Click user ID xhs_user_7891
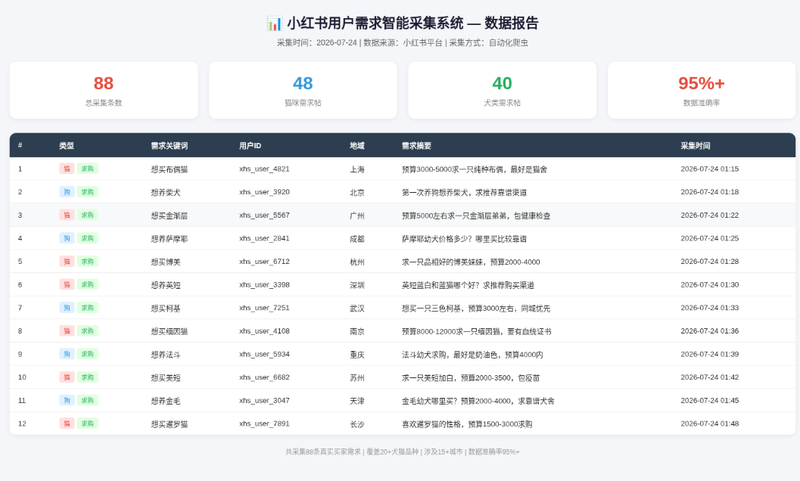The height and width of the screenshot is (481, 800). 264,424
